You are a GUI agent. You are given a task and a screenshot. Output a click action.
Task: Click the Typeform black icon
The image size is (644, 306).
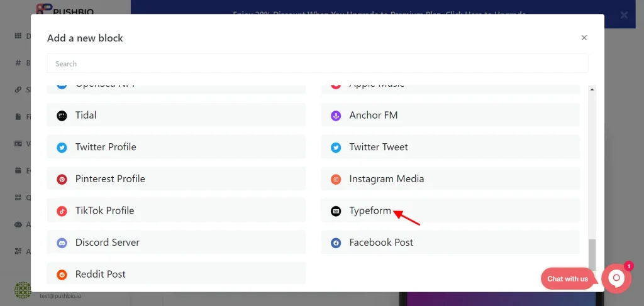(336, 211)
